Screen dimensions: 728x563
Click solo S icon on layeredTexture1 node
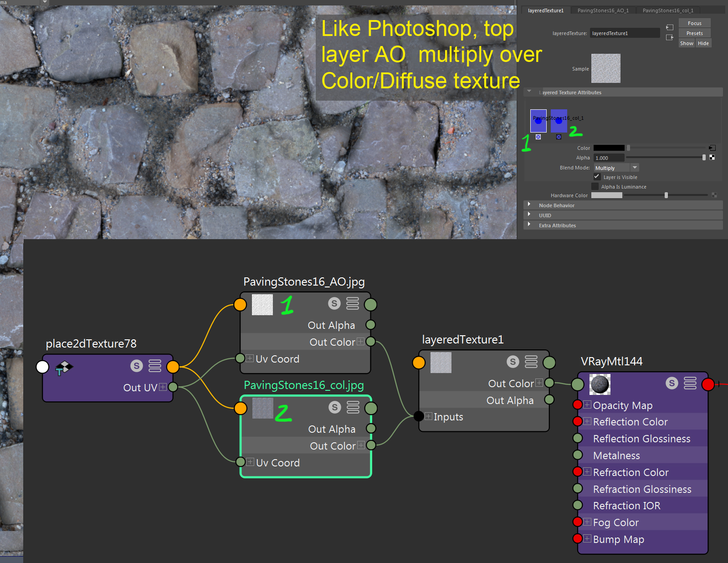click(x=513, y=362)
